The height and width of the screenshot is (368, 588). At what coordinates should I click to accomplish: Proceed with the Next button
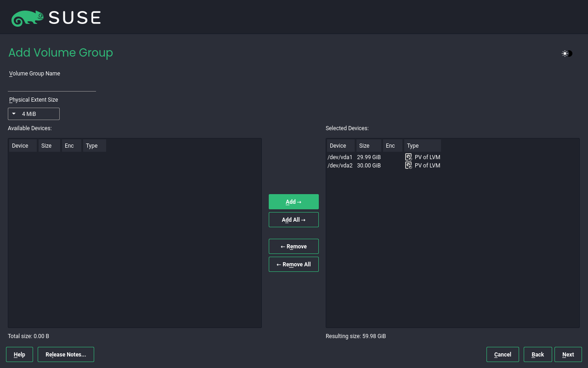(x=568, y=355)
